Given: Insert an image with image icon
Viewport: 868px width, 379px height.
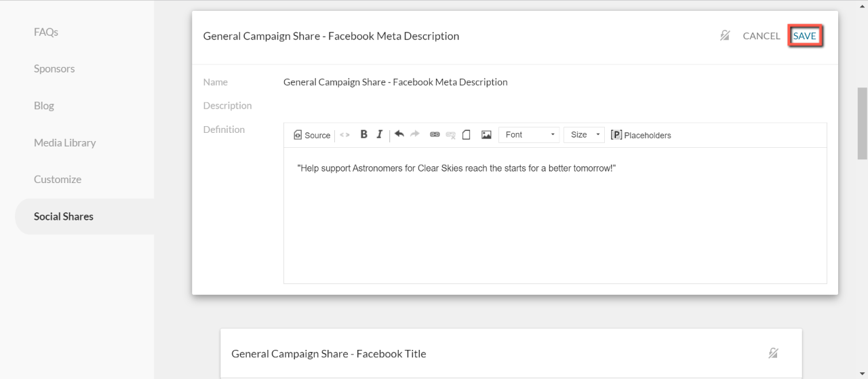Looking at the screenshot, I should point(486,135).
